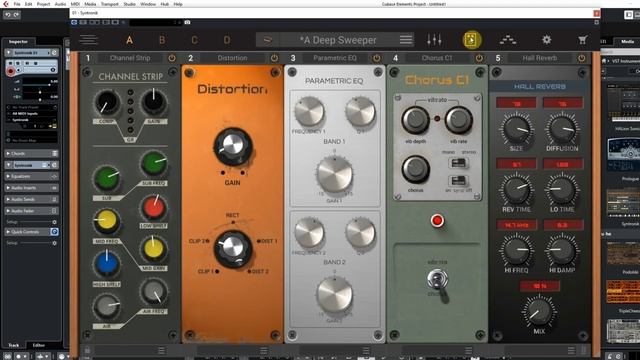Click the Distortion mode selector knob
The height and width of the screenshot is (360, 640).
tap(233, 248)
